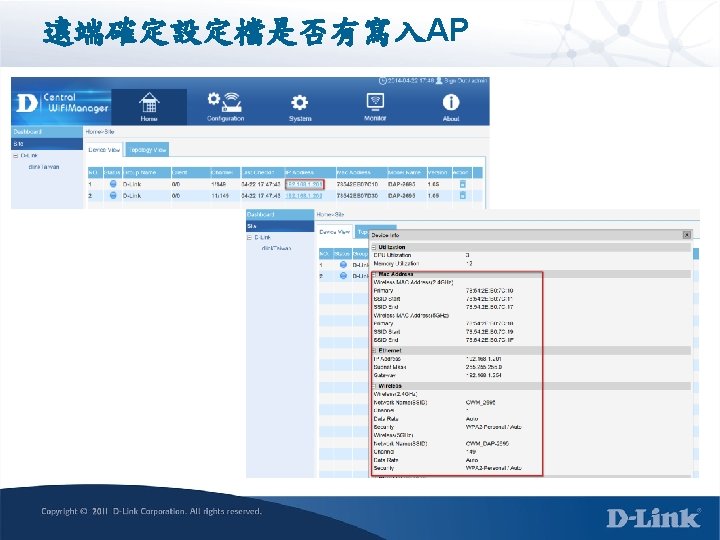This screenshot has width=720, height=540.
Task: Select the Device View tab in the lower window
Action: [x=334, y=232]
